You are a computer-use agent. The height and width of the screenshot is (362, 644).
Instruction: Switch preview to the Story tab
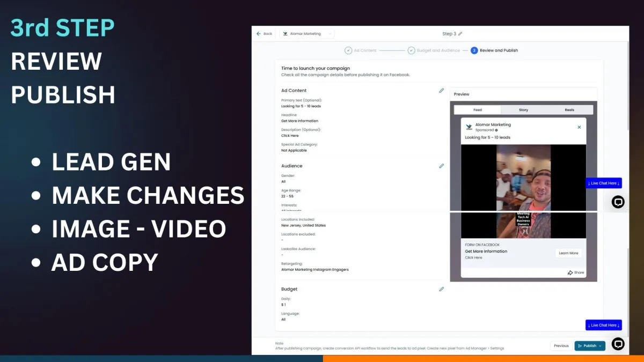523,110
